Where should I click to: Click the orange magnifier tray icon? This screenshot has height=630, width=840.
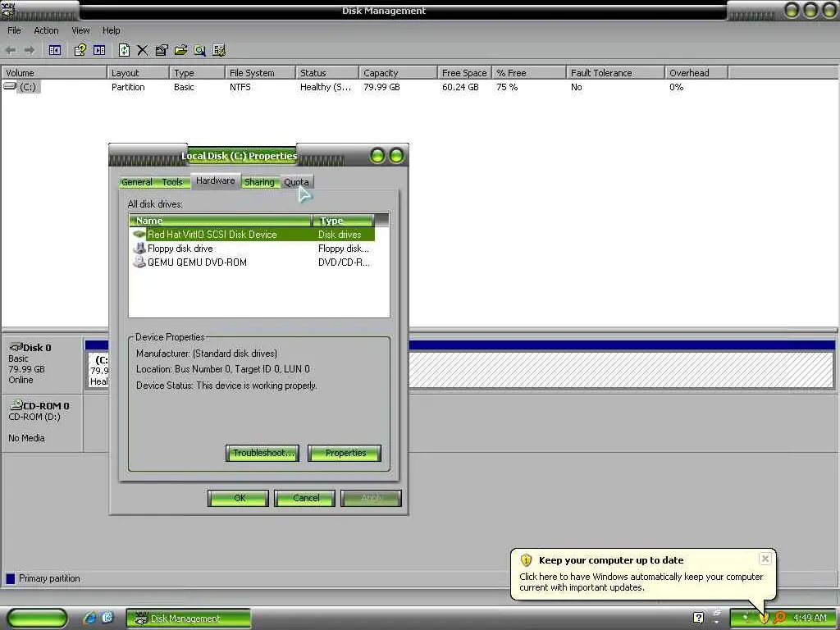779,619
